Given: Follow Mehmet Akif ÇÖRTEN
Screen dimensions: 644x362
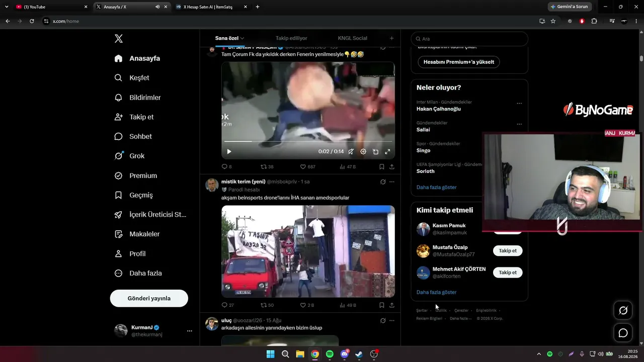Looking at the screenshot, I should click(508, 273).
